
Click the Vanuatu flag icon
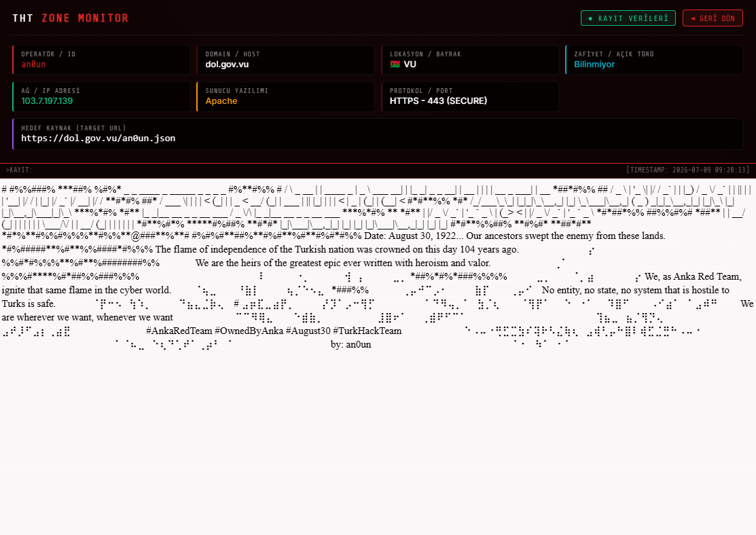[395, 64]
